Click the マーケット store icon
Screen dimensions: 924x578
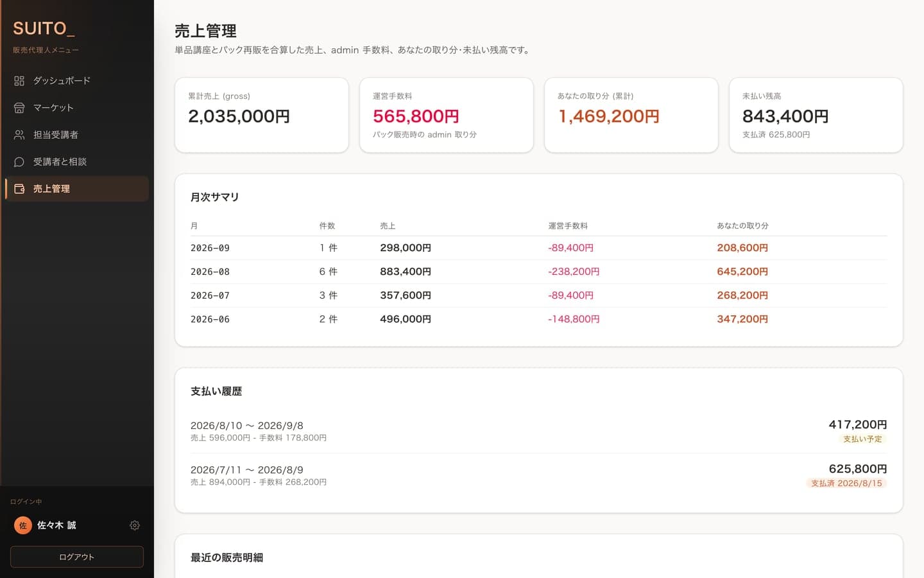click(x=19, y=108)
